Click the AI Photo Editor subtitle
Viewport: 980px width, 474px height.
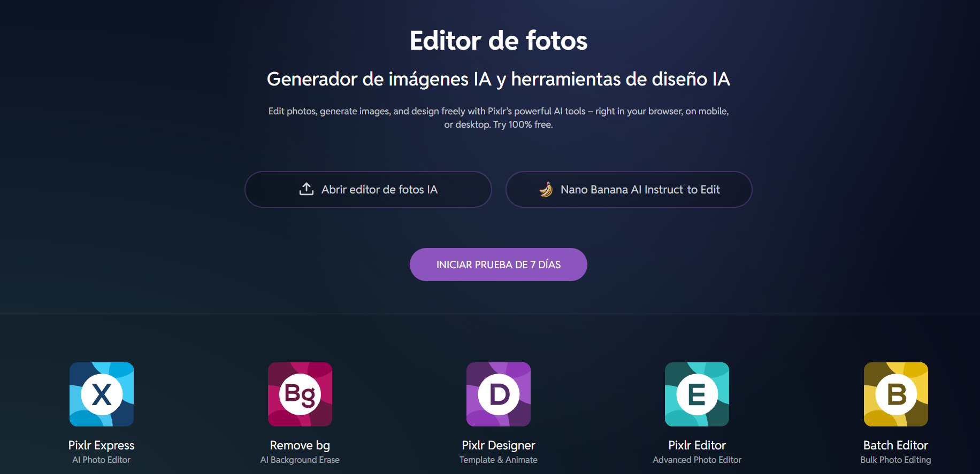click(102, 460)
